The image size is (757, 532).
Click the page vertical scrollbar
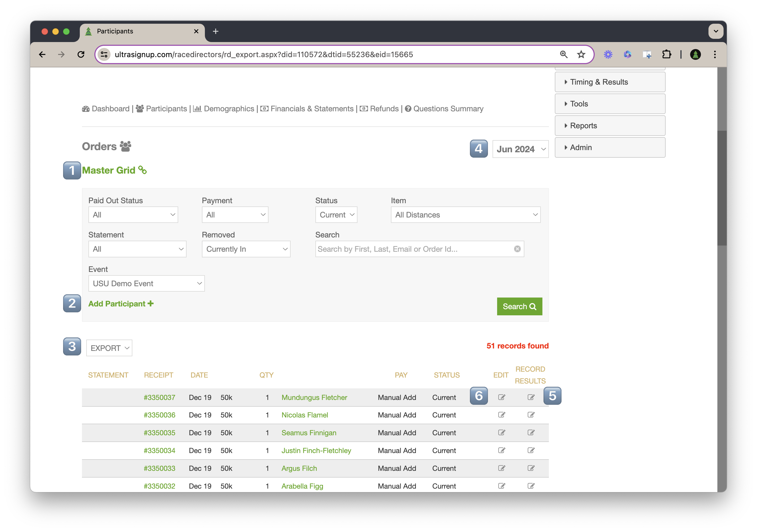click(x=721, y=188)
